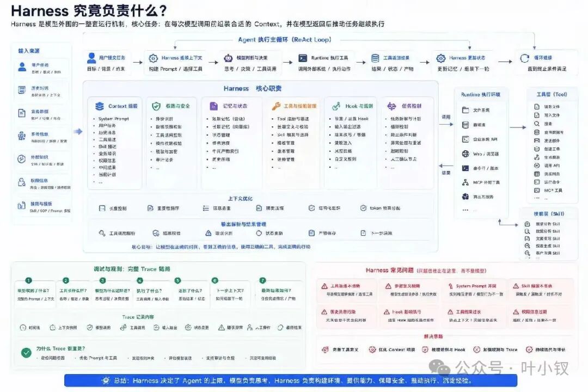Click the network icon beside MCP 外部工具
This screenshot has height=392, width=588.
tap(465, 183)
